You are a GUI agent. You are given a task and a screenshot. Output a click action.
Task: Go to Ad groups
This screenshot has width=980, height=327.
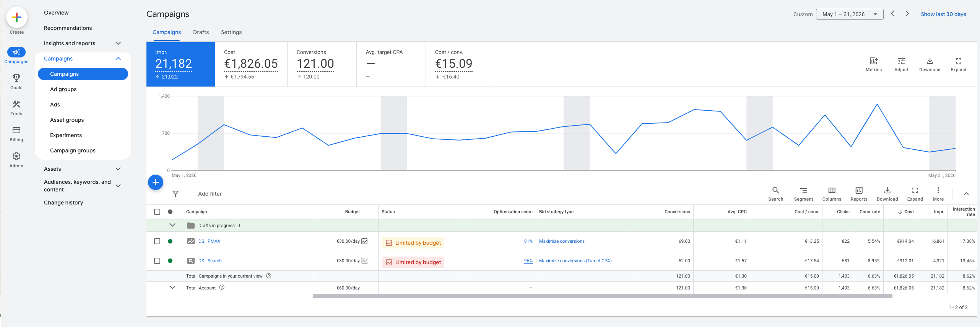point(63,89)
